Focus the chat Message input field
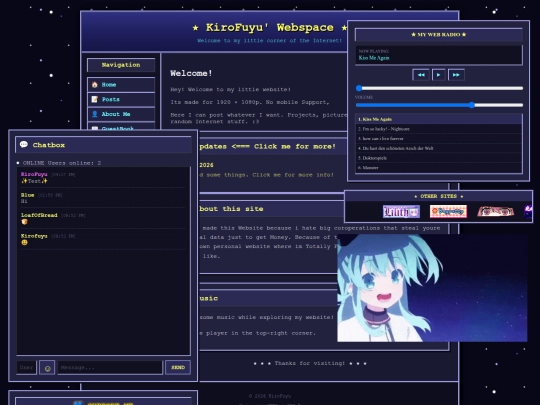The image size is (540, 405). 110,367
